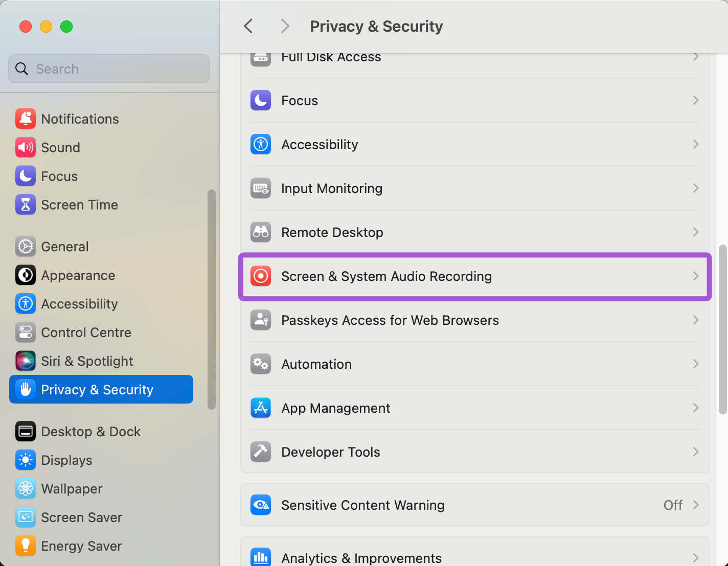
Task: Click the Analytics & Improvements chart icon
Action: pyautogui.click(x=261, y=557)
